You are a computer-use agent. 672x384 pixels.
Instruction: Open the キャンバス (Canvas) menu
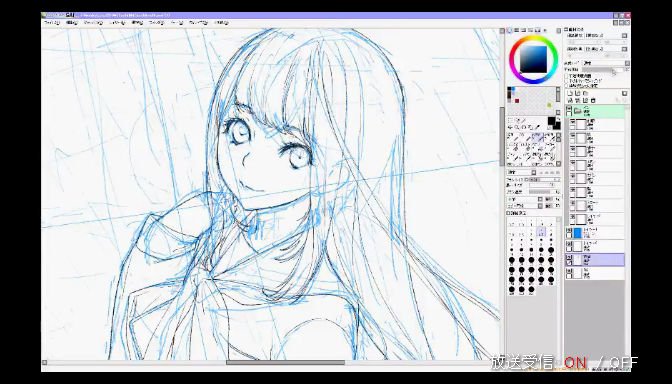(93, 22)
